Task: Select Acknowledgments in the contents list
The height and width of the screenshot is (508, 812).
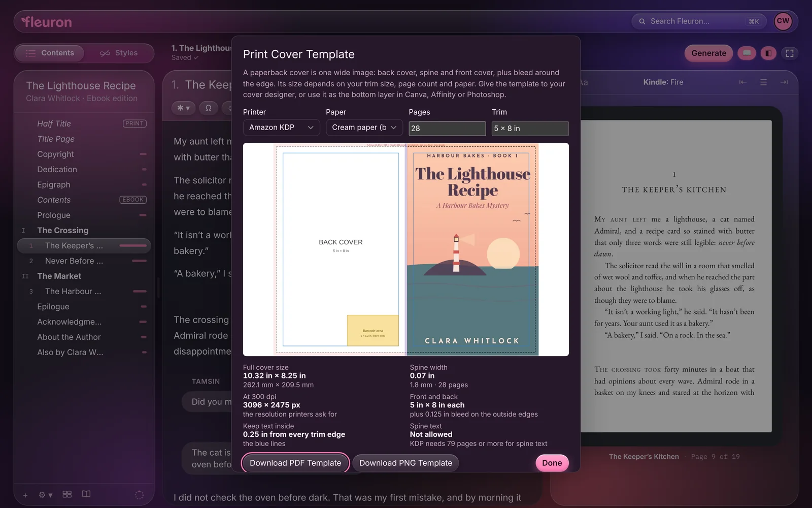Action: coord(84,322)
